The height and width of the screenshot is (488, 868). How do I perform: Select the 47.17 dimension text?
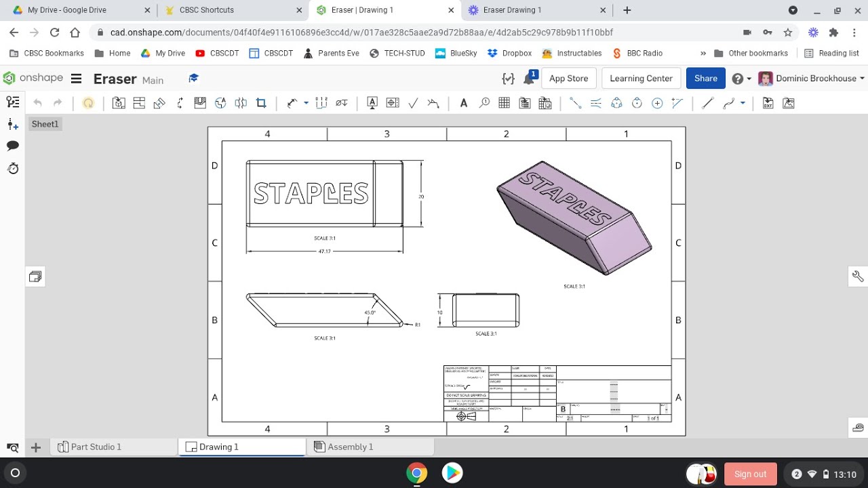(325, 251)
